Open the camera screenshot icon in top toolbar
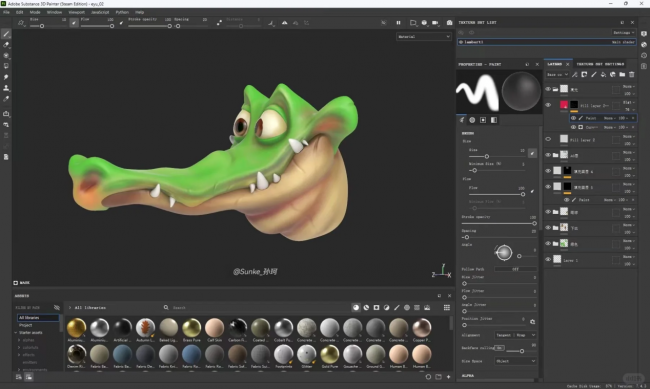This screenshot has height=389, width=650. pos(449,23)
